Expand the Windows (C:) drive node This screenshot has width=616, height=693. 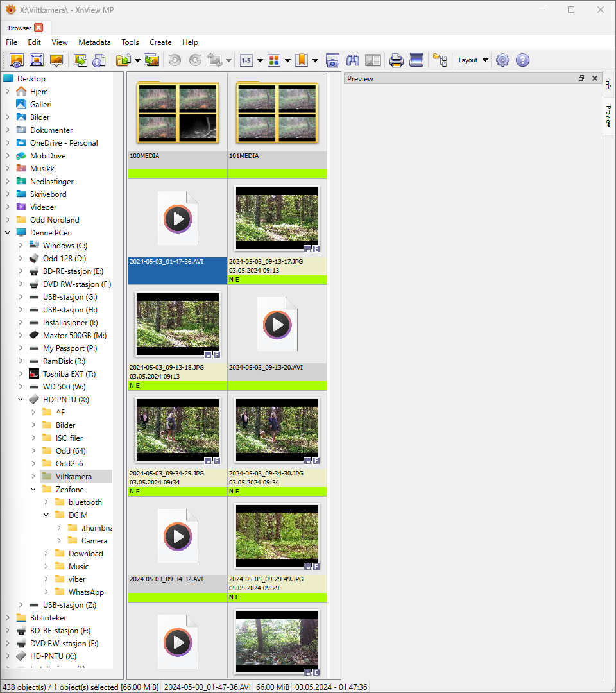pos(21,246)
